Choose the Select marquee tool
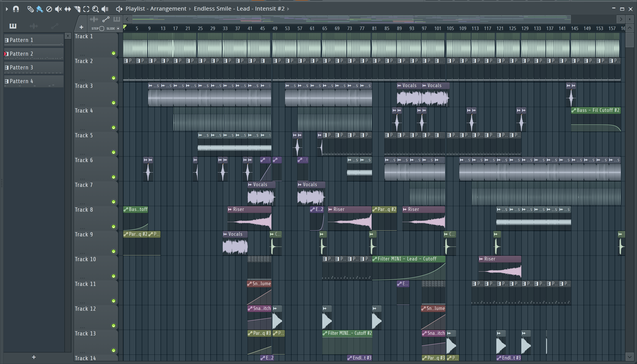This screenshot has width=637, height=364. [86, 9]
